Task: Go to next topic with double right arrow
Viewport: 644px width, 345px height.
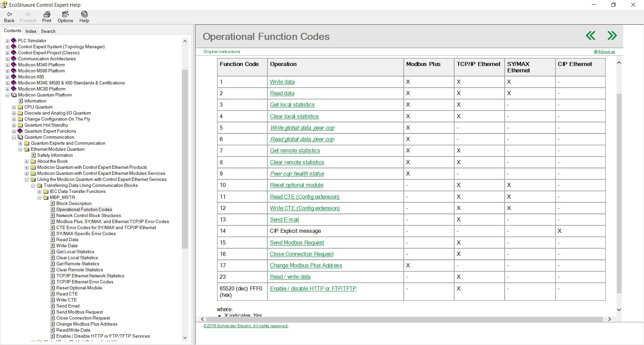Action: click(612, 36)
